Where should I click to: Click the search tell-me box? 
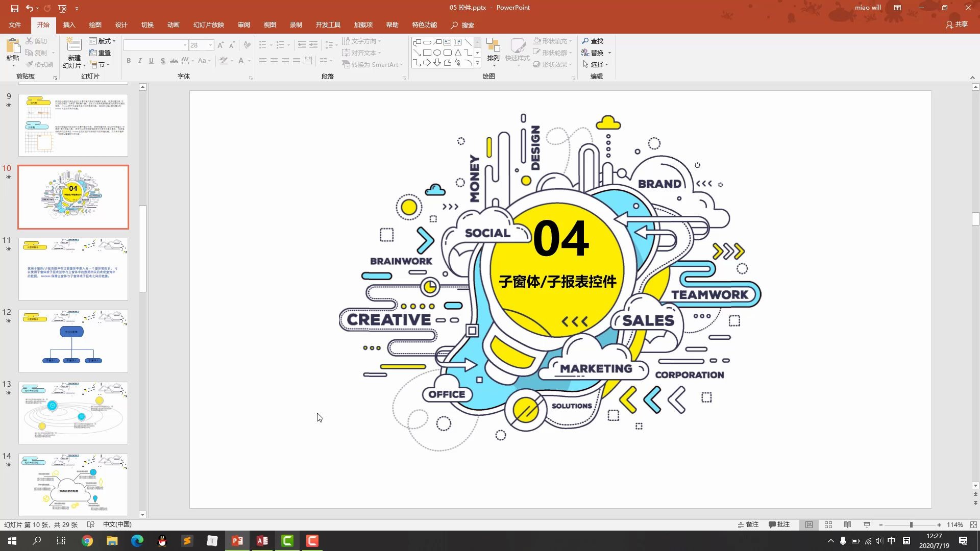coord(462,24)
